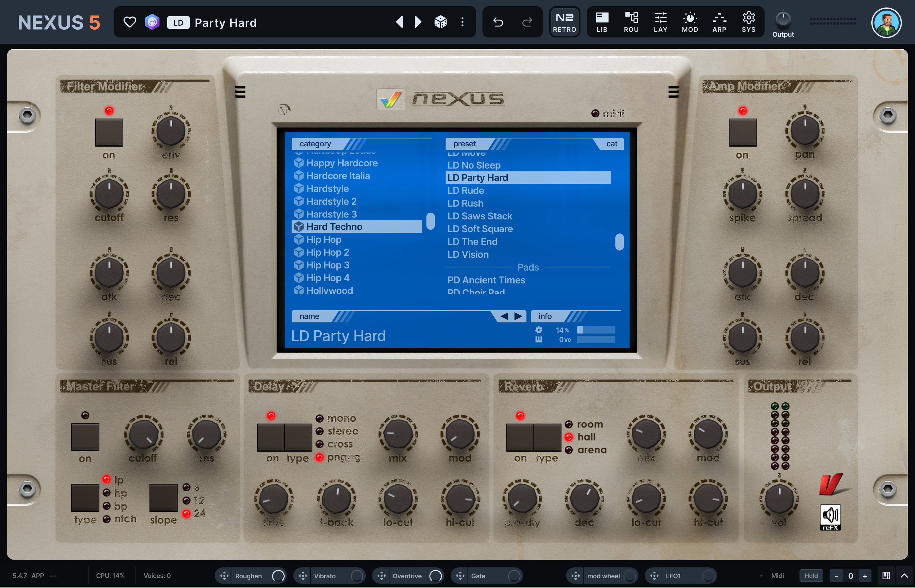Image resolution: width=915 pixels, height=588 pixels.
Task: Click the heart favorite icon
Action: coord(130,22)
